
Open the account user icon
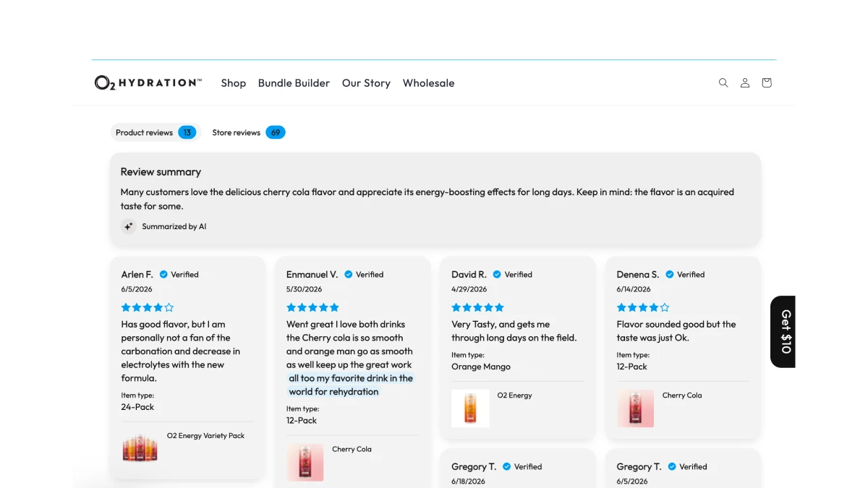[745, 83]
